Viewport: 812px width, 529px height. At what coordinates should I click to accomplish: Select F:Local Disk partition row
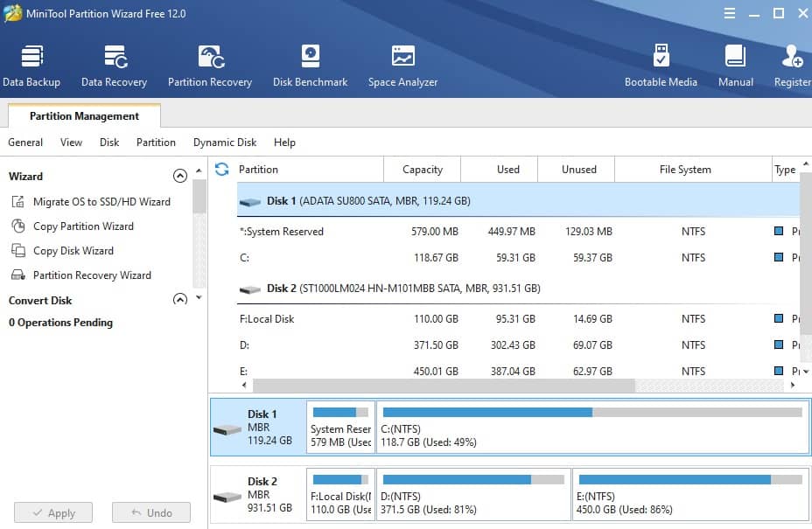[518, 319]
